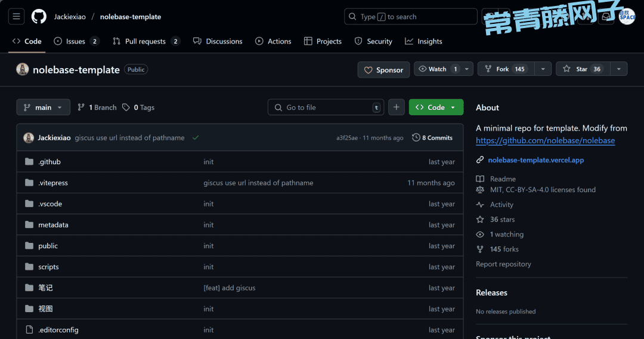The image size is (644, 339).
Task: Open the Actions tab
Action: (273, 41)
